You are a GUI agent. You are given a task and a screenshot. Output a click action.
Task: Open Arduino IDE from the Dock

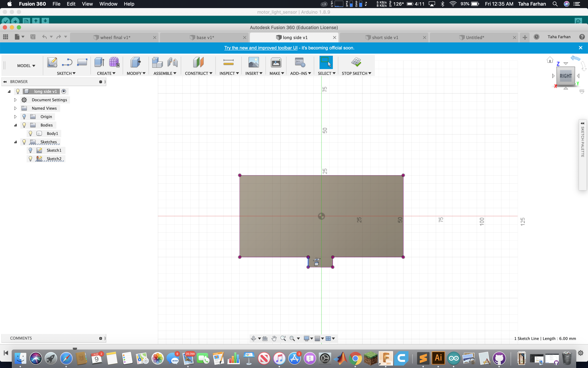[x=454, y=358]
